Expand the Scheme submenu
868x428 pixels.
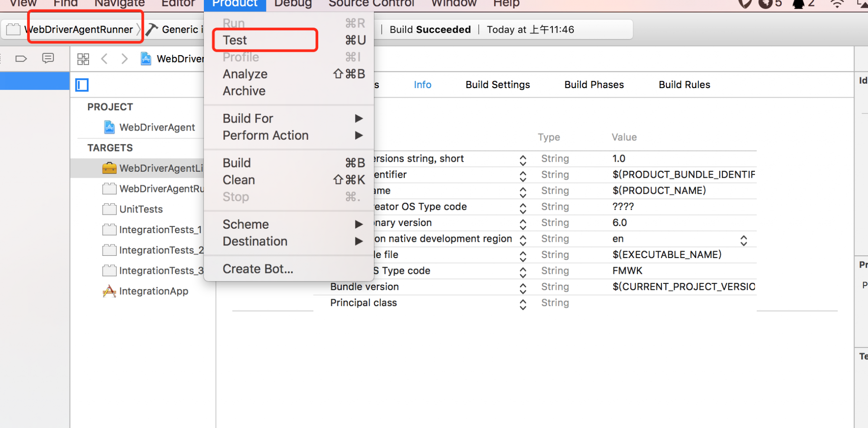(289, 224)
